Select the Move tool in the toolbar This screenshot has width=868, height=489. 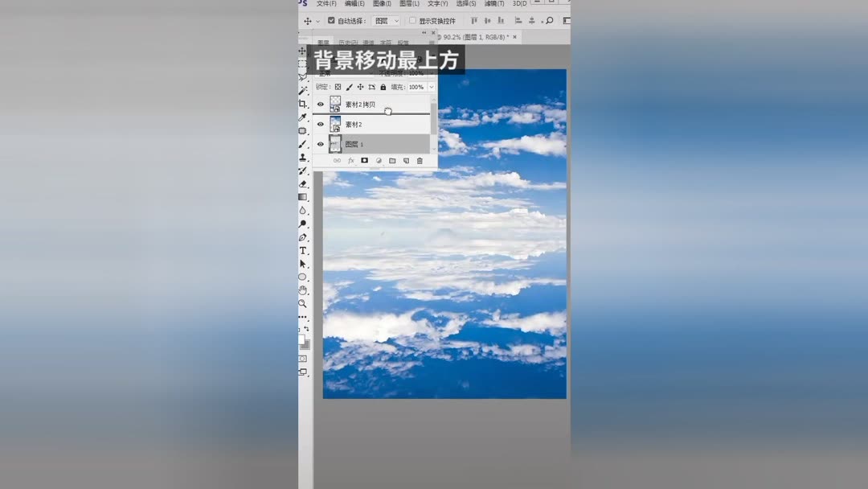pos(303,51)
